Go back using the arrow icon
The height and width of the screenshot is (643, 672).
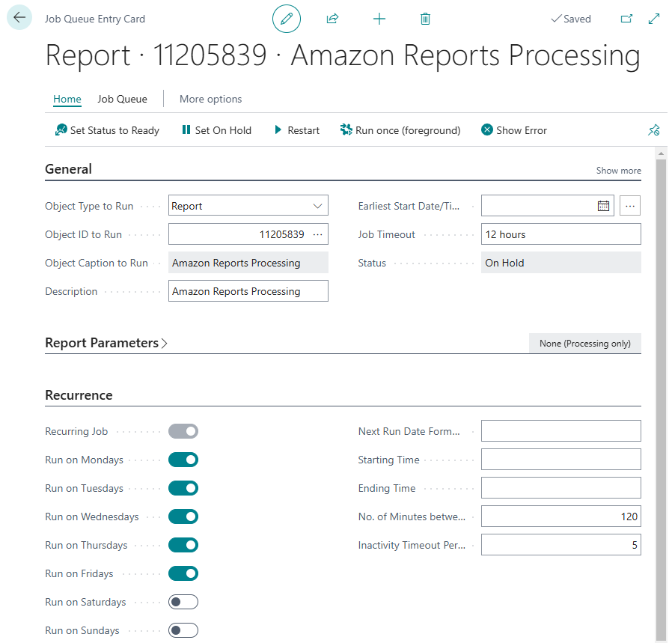coord(19,17)
